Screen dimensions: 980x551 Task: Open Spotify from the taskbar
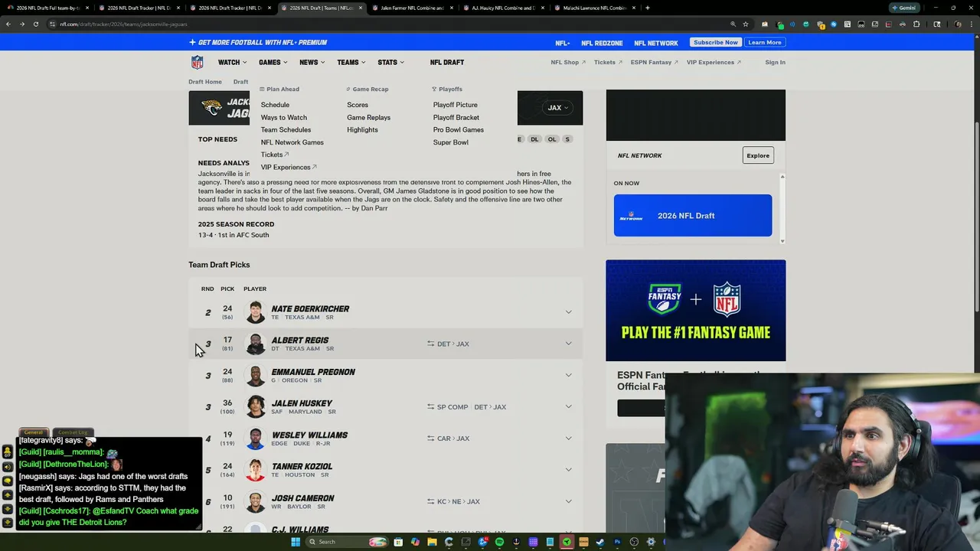[499, 542]
